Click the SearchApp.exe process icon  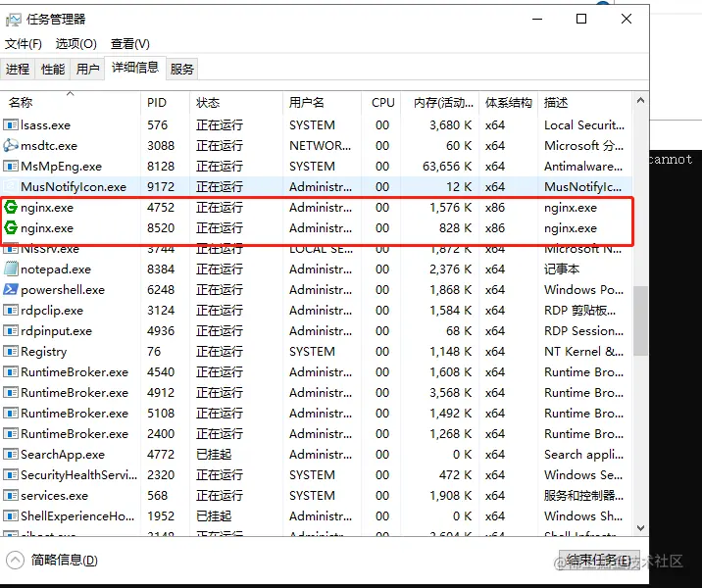pos(11,454)
